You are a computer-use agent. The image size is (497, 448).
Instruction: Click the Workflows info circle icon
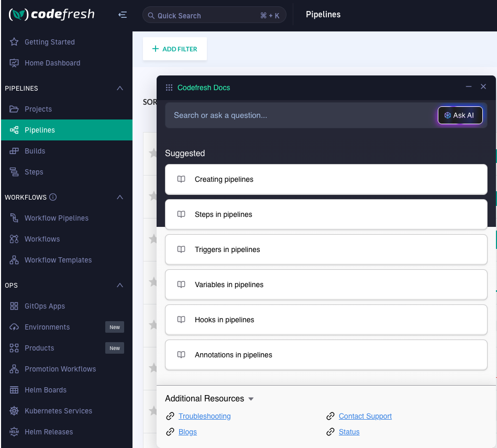click(x=53, y=198)
